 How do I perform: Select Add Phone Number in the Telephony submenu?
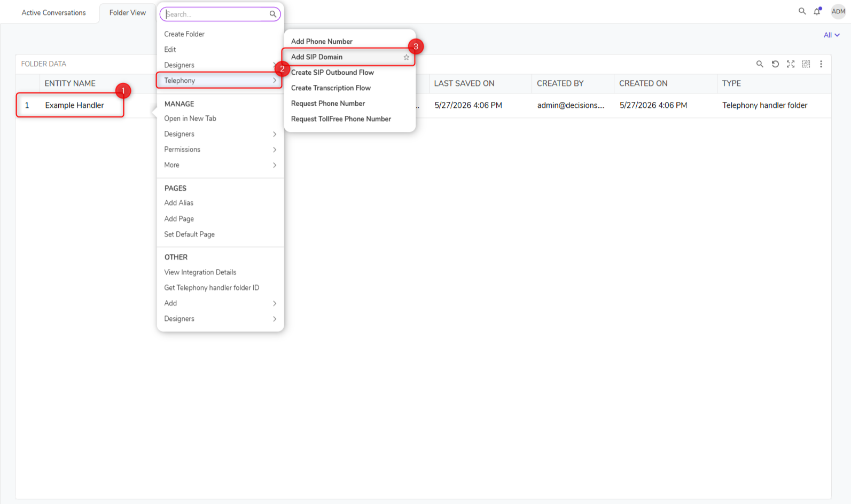point(322,42)
